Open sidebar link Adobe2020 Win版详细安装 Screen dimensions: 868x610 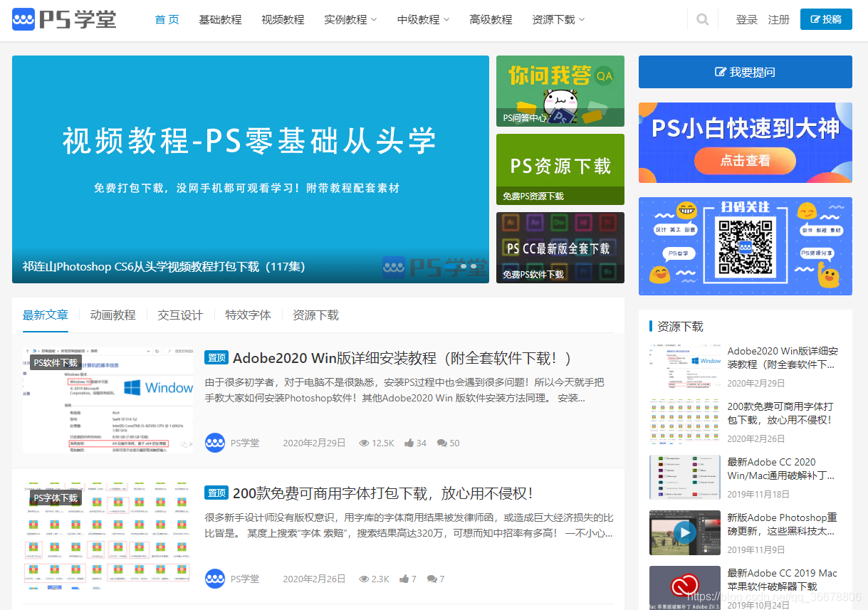click(x=783, y=358)
